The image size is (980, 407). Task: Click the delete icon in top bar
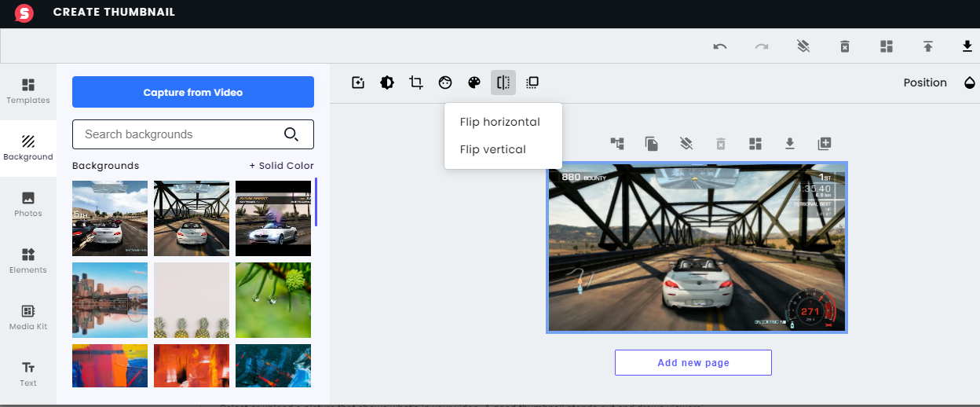coord(845,46)
